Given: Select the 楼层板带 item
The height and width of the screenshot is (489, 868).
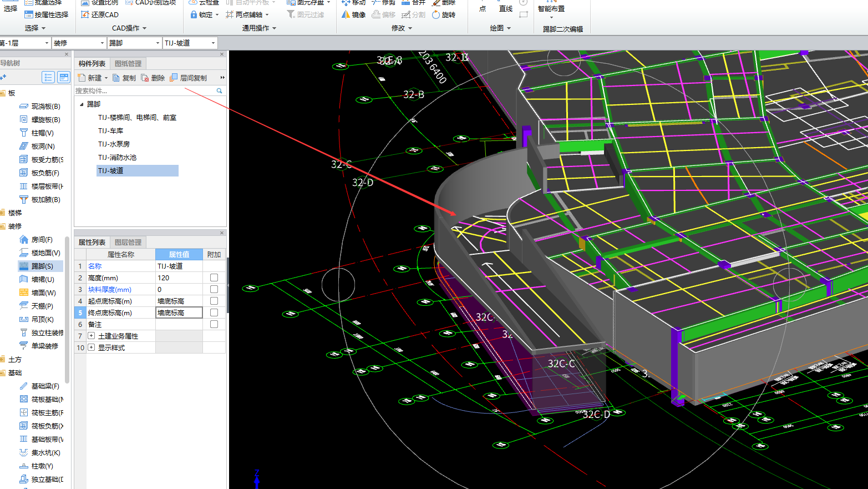Looking at the screenshot, I should click(42, 186).
